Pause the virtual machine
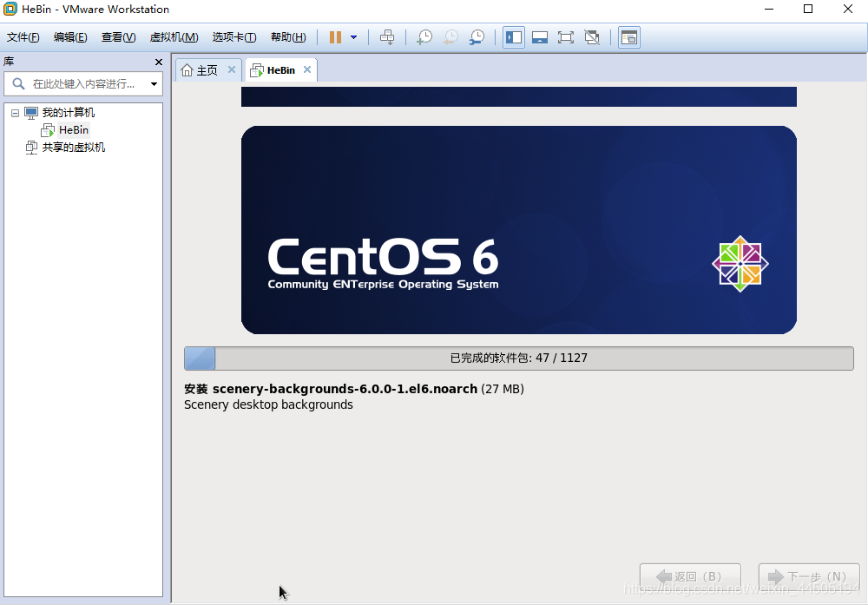Image resolution: width=868 pixels, height=605 pixels. pos(335,37)
